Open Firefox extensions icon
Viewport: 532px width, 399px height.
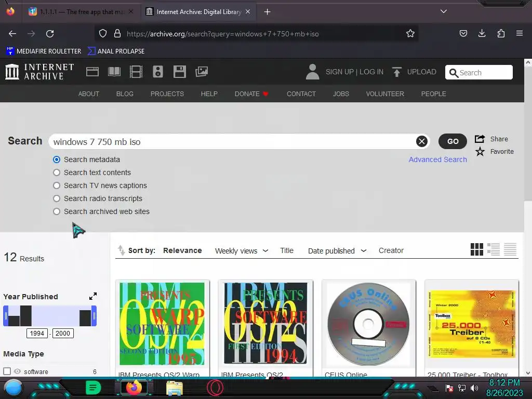click(501, 33)
